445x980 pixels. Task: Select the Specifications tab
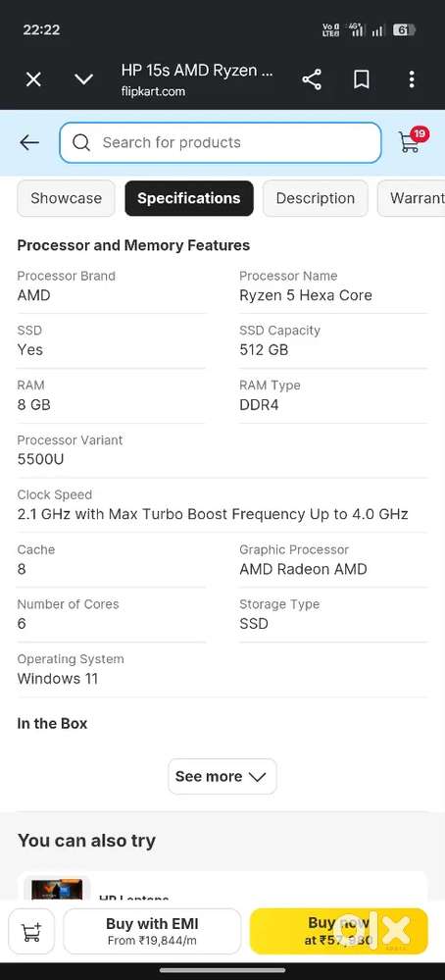pyautogui.click(x=189, y=198)
